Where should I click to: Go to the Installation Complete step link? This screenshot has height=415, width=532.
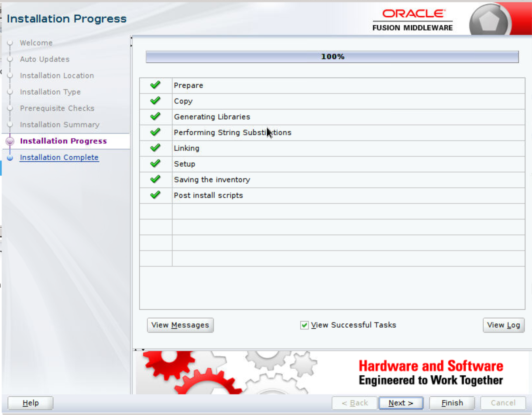(59, 158)
